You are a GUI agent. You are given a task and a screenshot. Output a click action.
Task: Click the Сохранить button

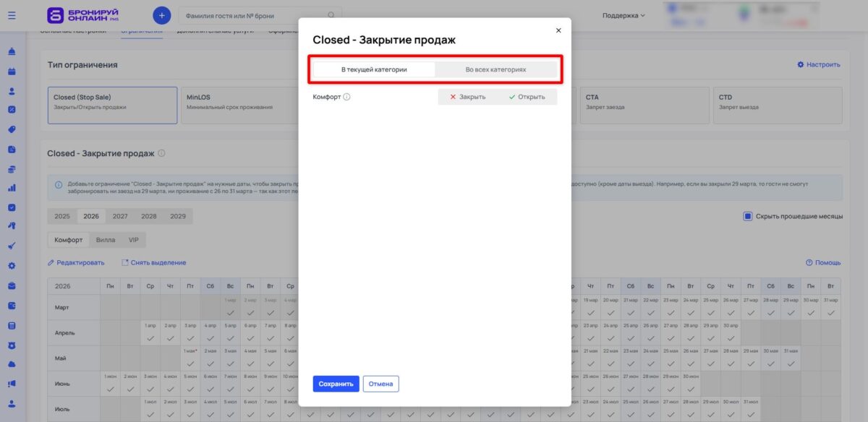[x=336, y=384]
